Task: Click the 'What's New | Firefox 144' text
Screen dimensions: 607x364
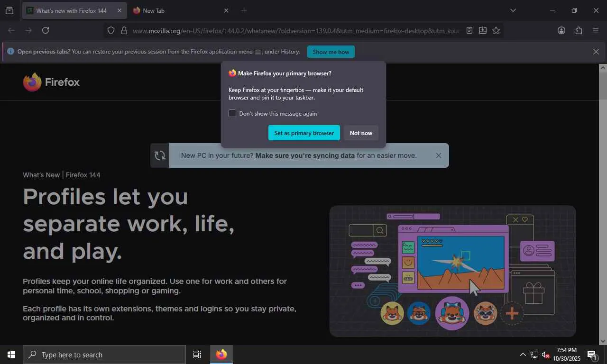Action: click(x=62, y=175)
